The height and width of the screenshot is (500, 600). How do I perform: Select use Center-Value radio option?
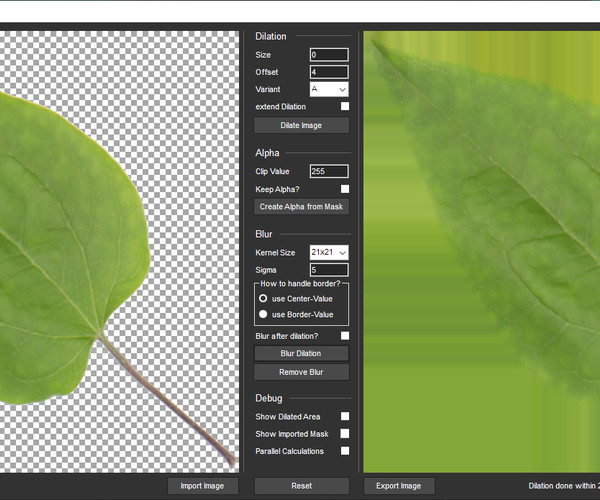tap(263, 298)
